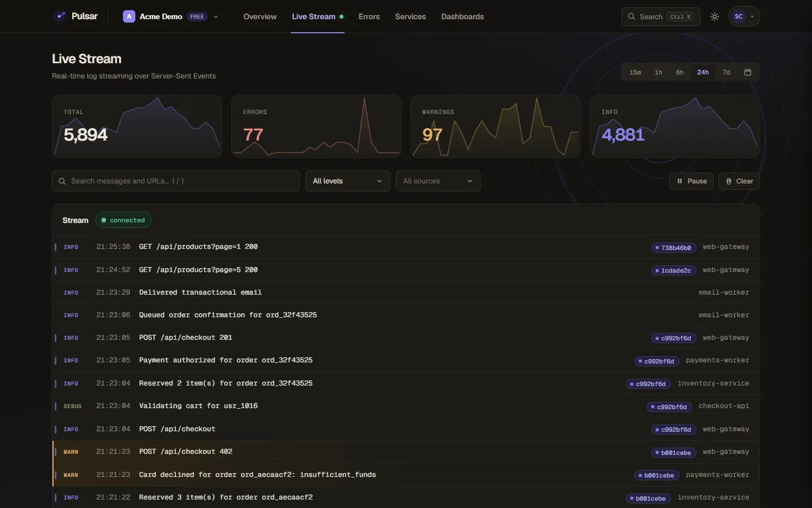Focus the Search messages and URLs field
Viewport: 812px width, 508px height.
(x=175, y=181)
